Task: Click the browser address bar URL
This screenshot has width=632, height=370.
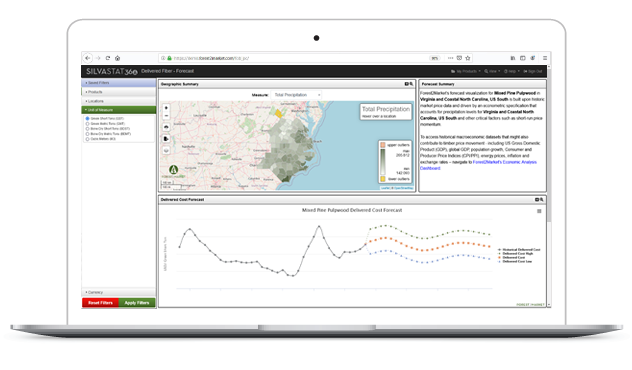Action: click(x=211, y=58)
